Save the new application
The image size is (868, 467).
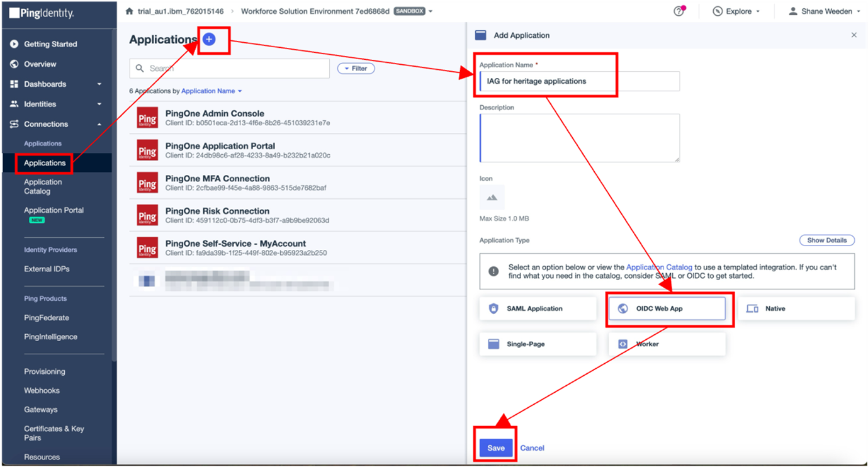coord(496,448)
